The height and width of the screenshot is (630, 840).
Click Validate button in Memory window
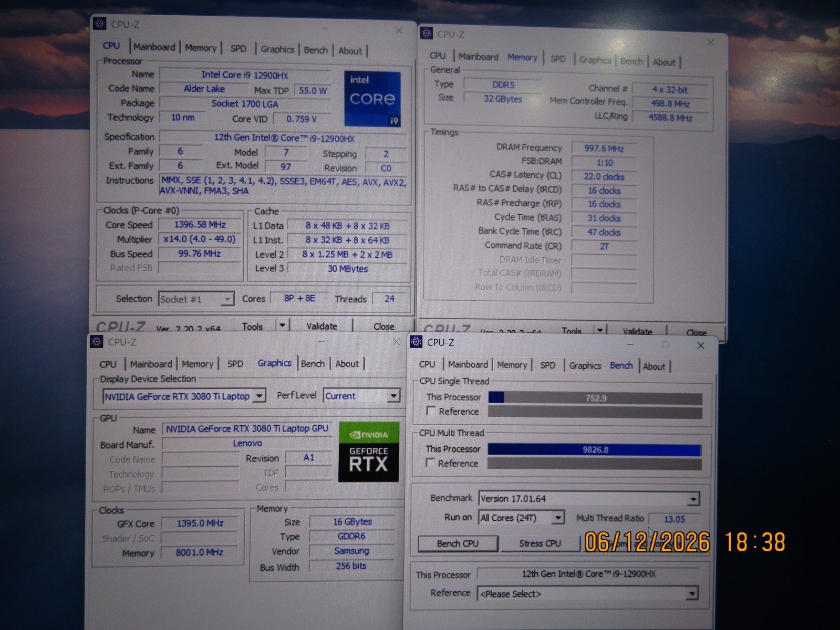coord(637,331)
